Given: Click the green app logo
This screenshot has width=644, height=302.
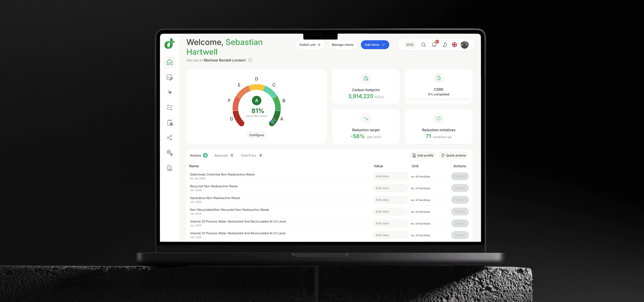Looking at the screenshot, I should pos(170,43).
